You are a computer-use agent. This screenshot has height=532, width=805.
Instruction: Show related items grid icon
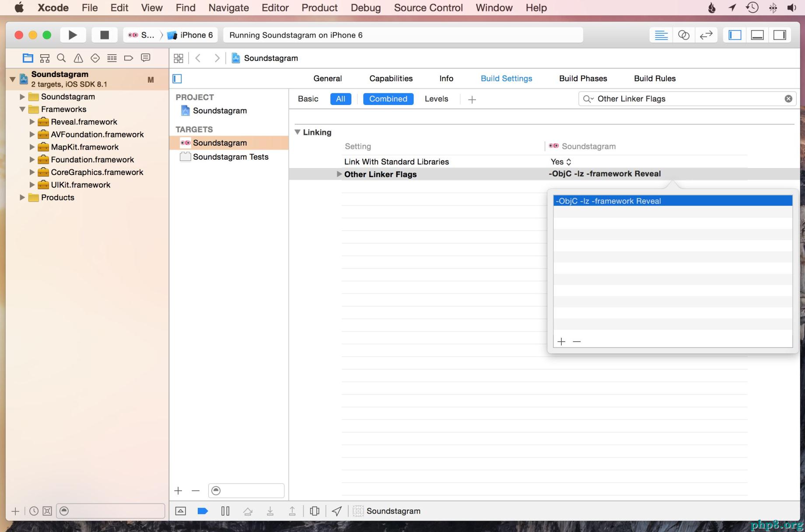178,58
